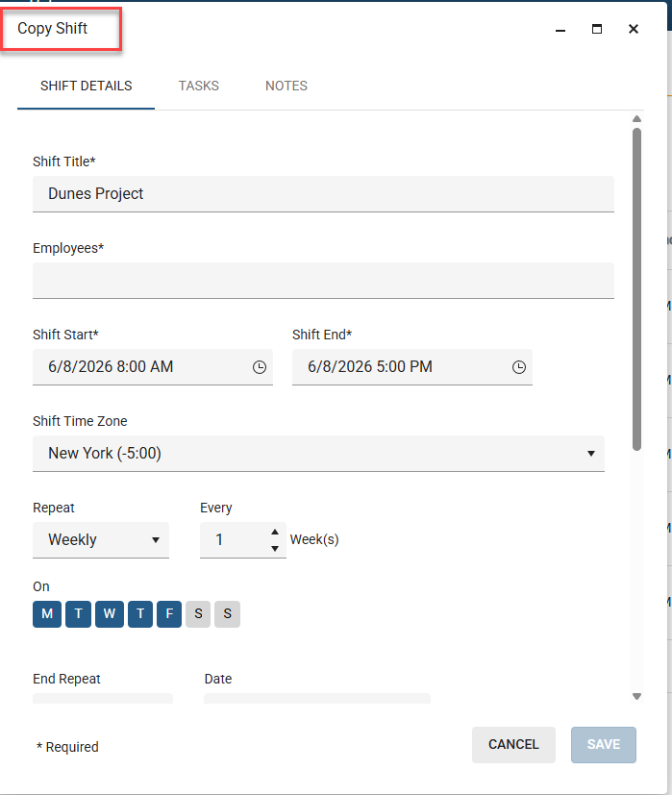672x795 pixels.
Task: Open the Shift End date-time picker clock icon
Action: [518, 367]
